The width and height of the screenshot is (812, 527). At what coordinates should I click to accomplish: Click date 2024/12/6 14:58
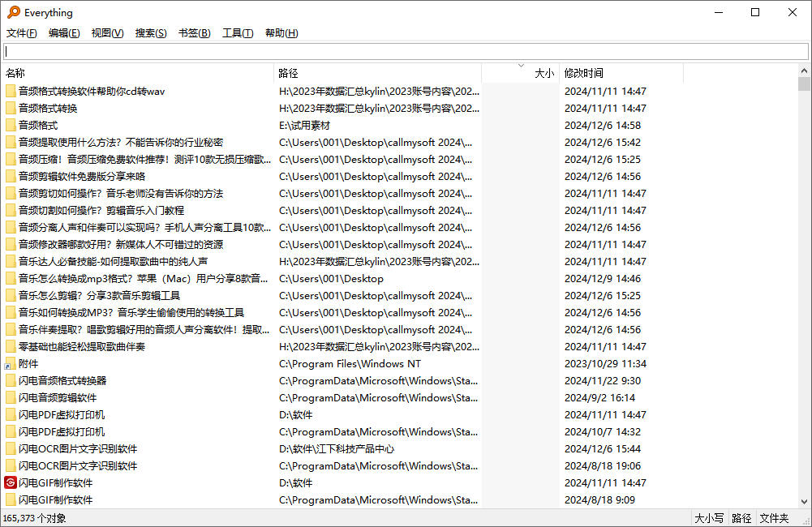point(602,126)
